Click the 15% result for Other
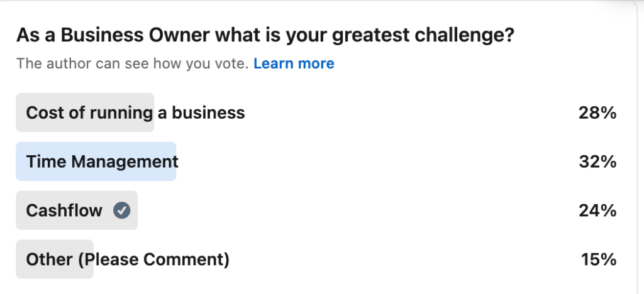Viewport: 644px width, 294px height. click(599, 259)
